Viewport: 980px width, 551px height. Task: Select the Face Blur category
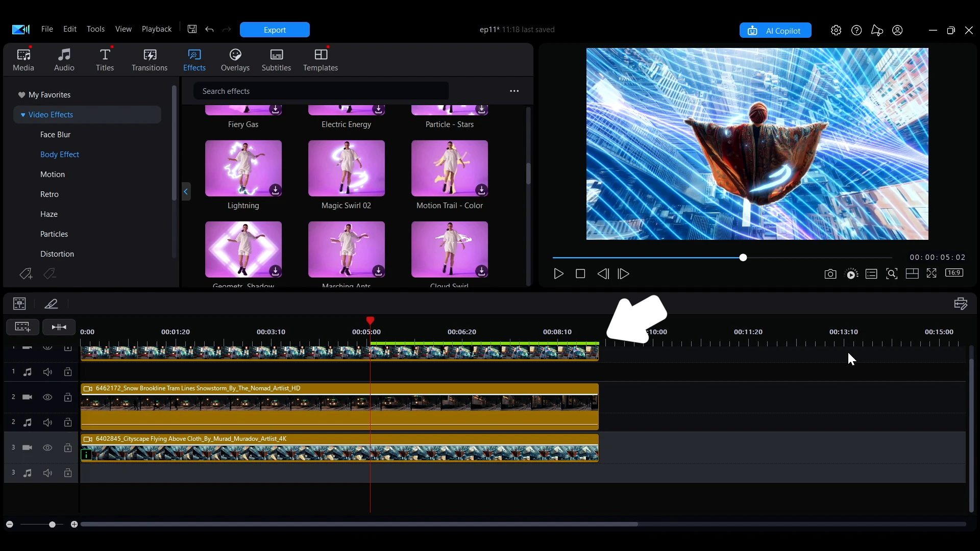click(56, 135)
